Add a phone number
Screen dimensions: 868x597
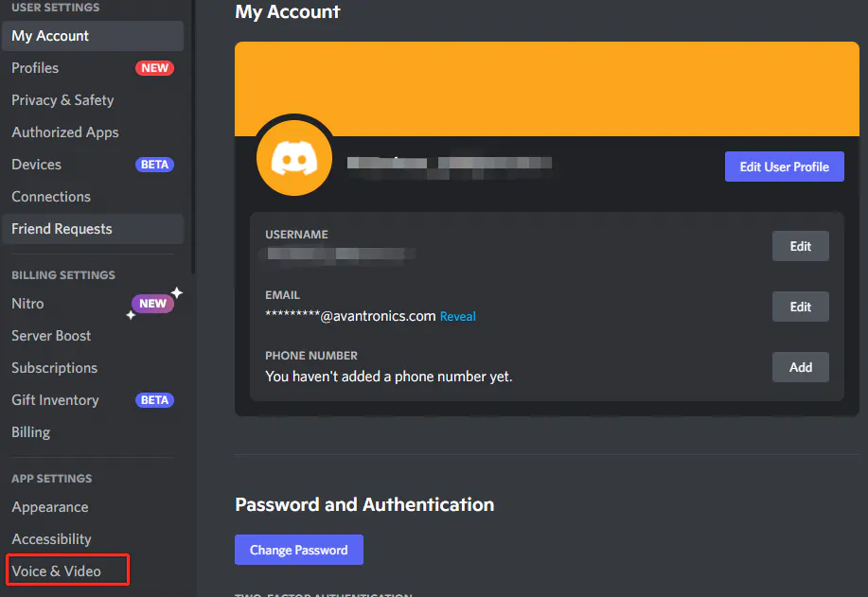click(x=800, y=366)
